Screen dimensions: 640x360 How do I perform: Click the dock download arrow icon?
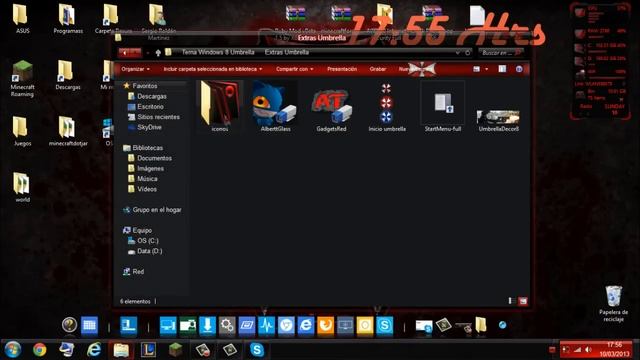(x=207, y=325)
